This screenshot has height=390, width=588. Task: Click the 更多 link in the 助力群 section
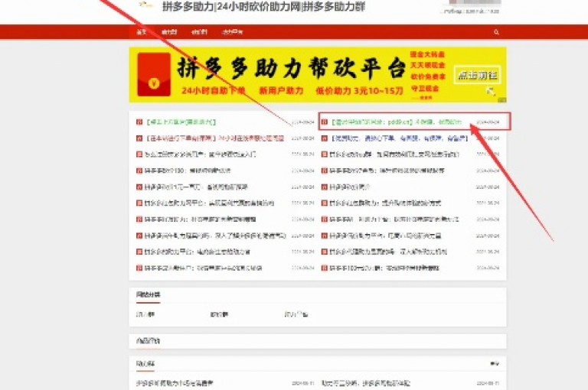coord(495,364)
